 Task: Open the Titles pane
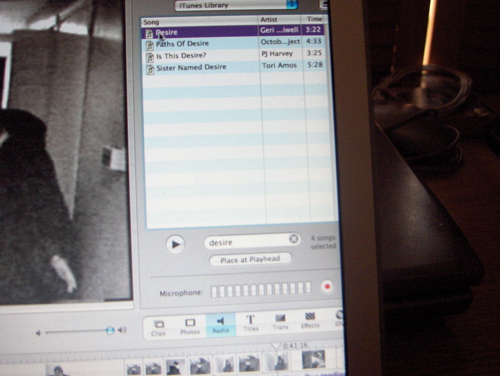pos(251,323)
